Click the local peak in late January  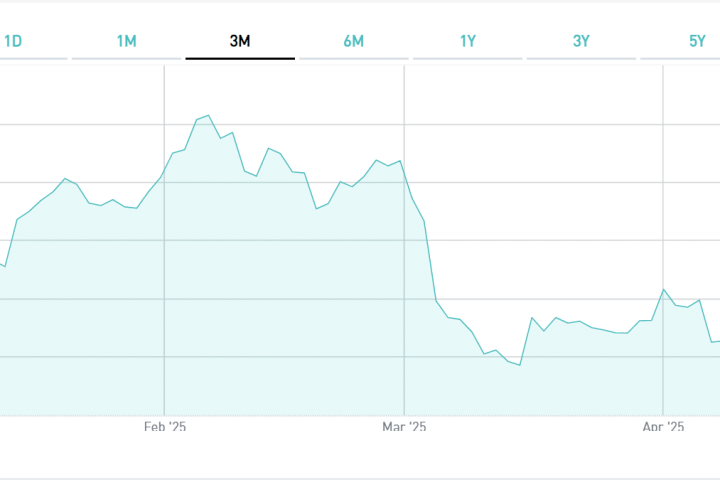point(65,179)
